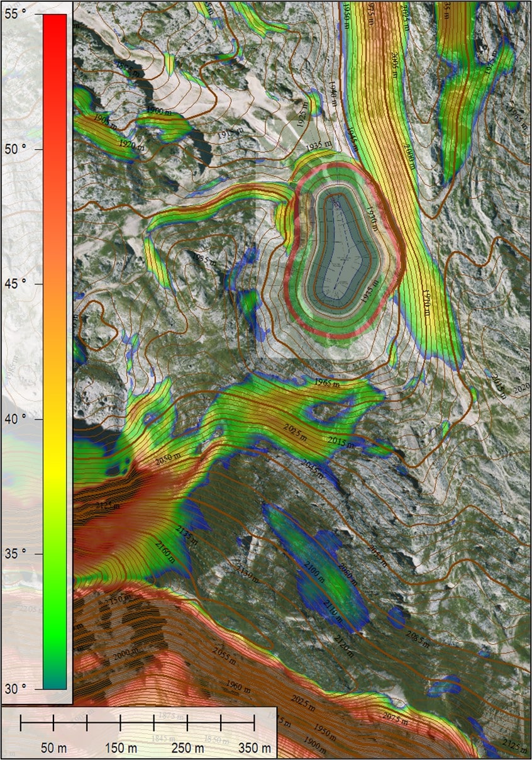Click the 350 m scale bar label
The width and height of the screenshot is (532, 760).
click(253, 748)
